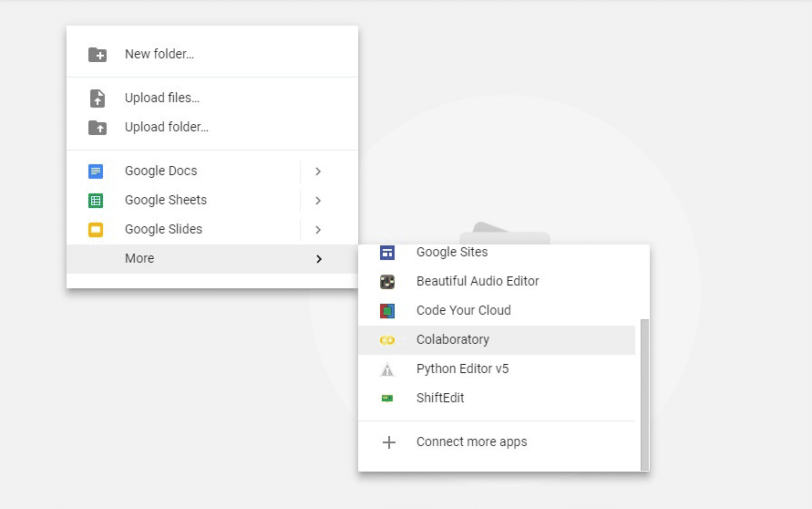
Task: Expand the Google Sheets submenu arrow
Action: (318, 200)
